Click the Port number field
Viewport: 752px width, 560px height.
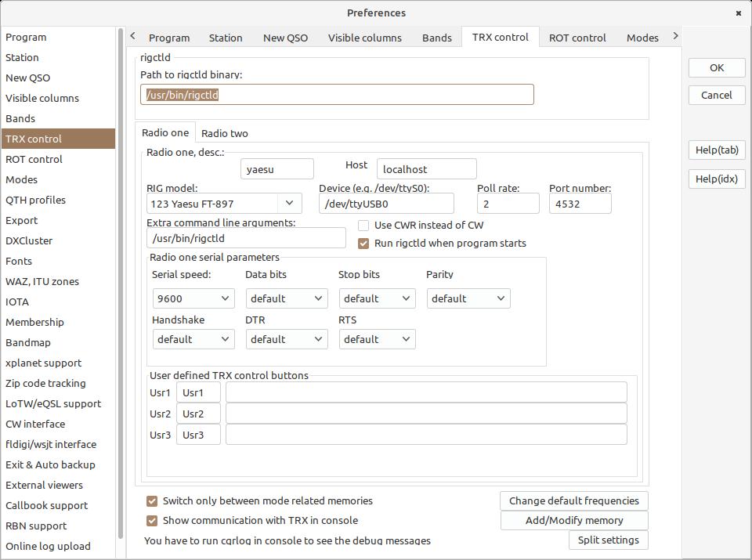(x=580, y=204)
